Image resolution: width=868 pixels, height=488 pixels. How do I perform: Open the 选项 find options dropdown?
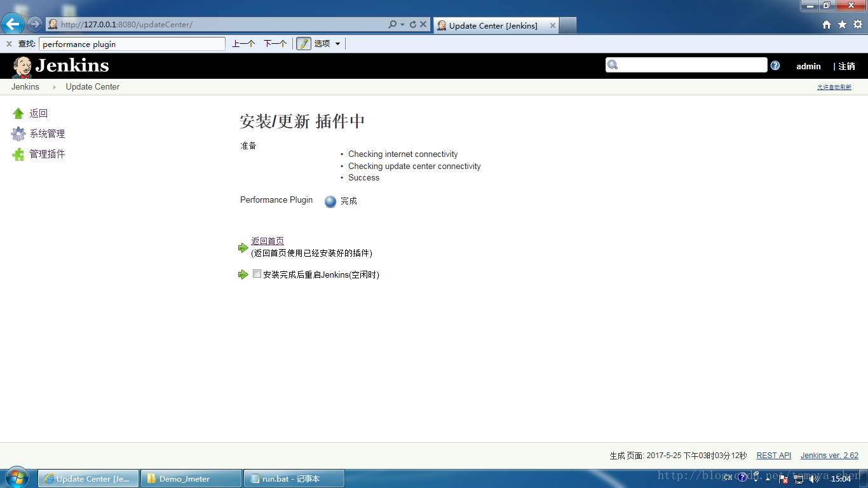point(327,44)
